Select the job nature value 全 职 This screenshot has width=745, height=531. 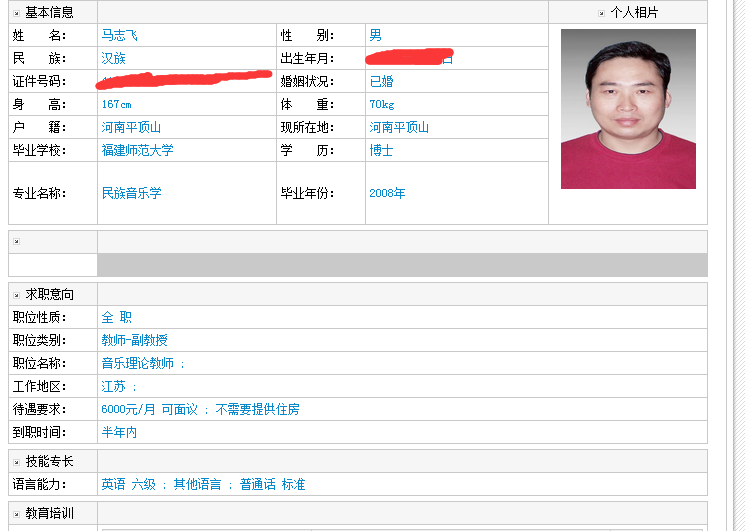pyautogui.click(x=116, y=317)
